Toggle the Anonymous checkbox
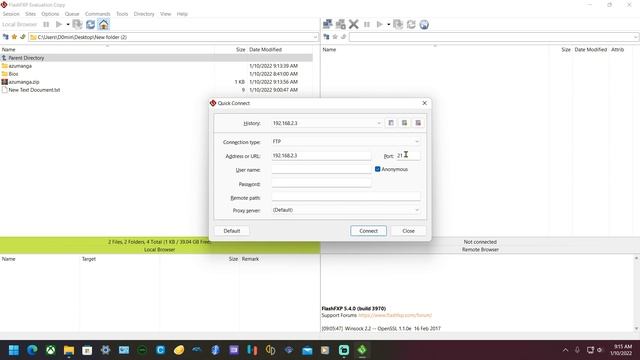Image resolution: width=640 pixels, height=360 pixels. pyautogui.click(x=378, y=169)
